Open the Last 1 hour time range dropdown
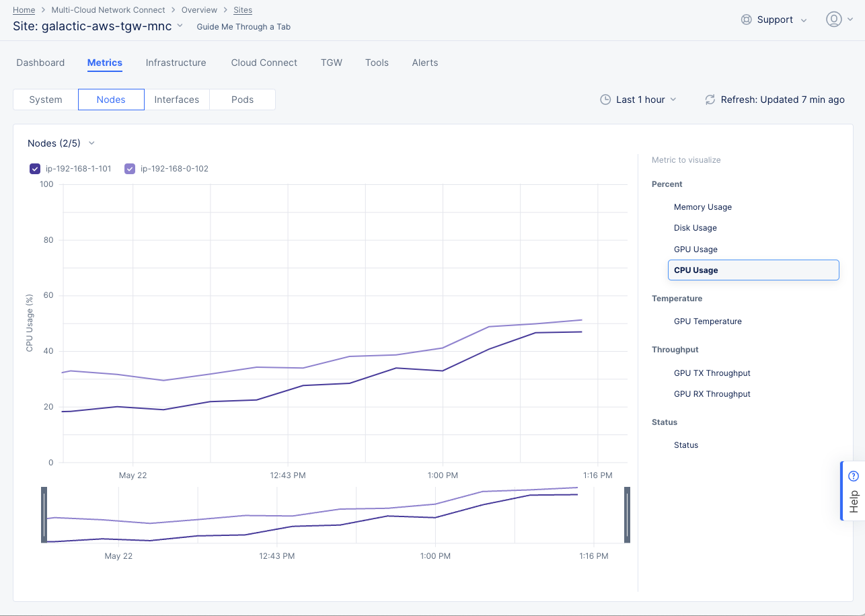This screenshot has width=865, height=616. (x=639, y=99)
